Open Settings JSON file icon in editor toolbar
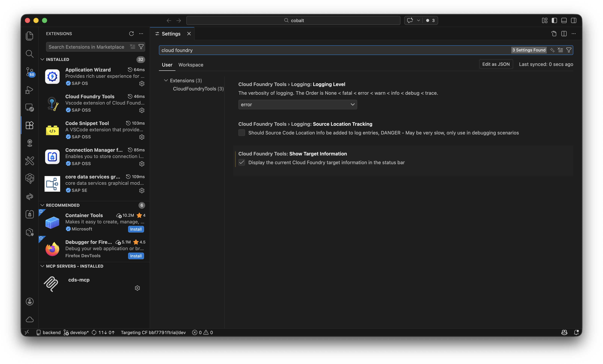 (554, 34)
